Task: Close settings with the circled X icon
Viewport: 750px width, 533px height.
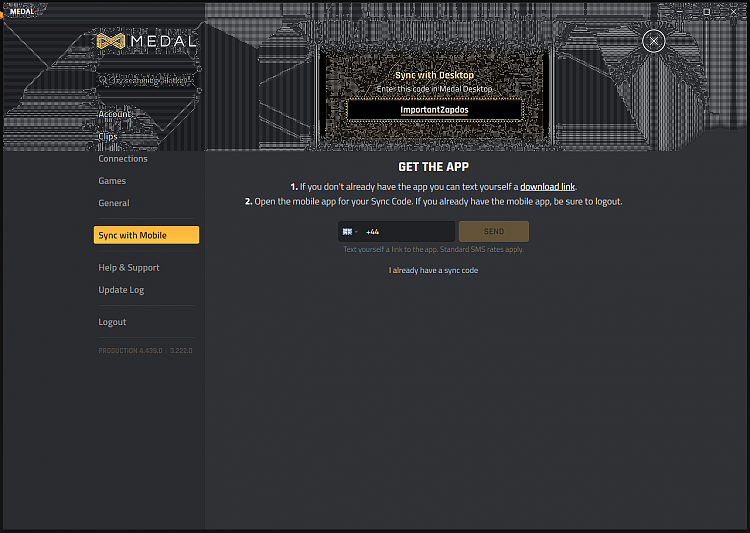Action: [653, 41]
